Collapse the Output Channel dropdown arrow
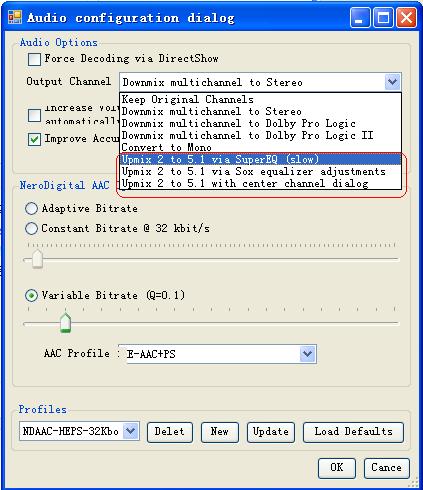Screen dimensions: 423x490 coord(392,82)
